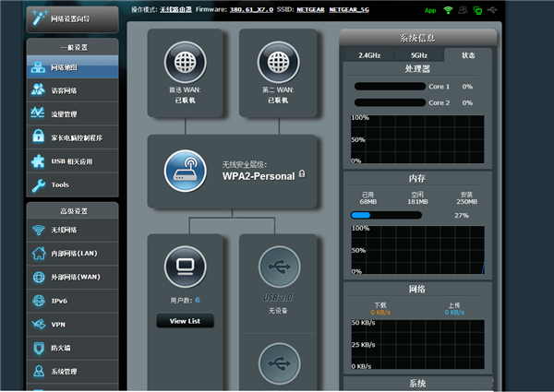Click the View List button

pyautogui.click(x=185, y=321)
